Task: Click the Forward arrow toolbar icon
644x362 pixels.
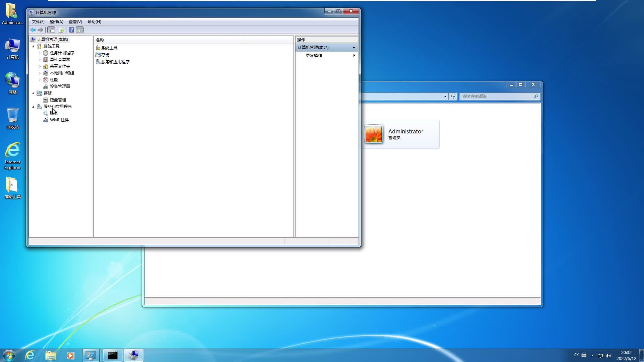Action: pyautogui.click(x=41, y=30)
